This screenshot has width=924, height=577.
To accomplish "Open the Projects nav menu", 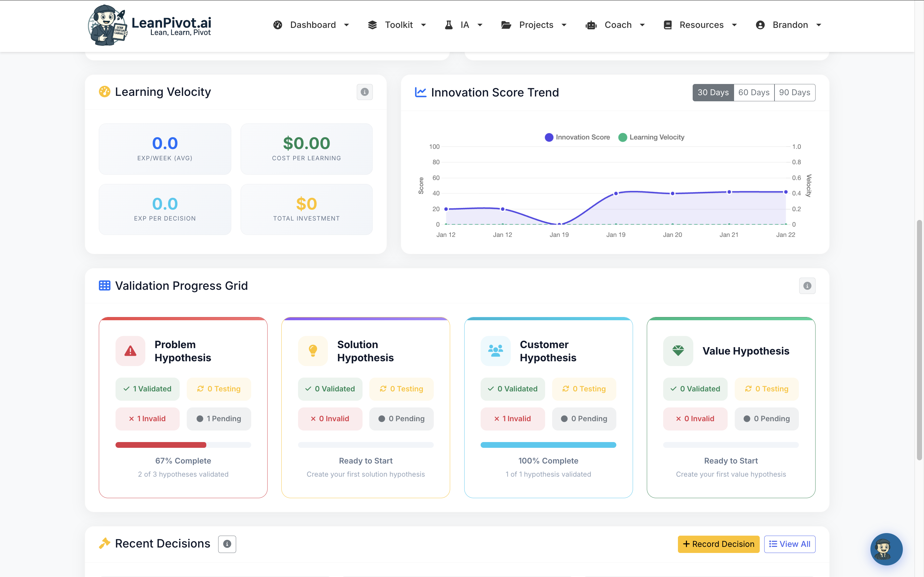I will point(534,25).
